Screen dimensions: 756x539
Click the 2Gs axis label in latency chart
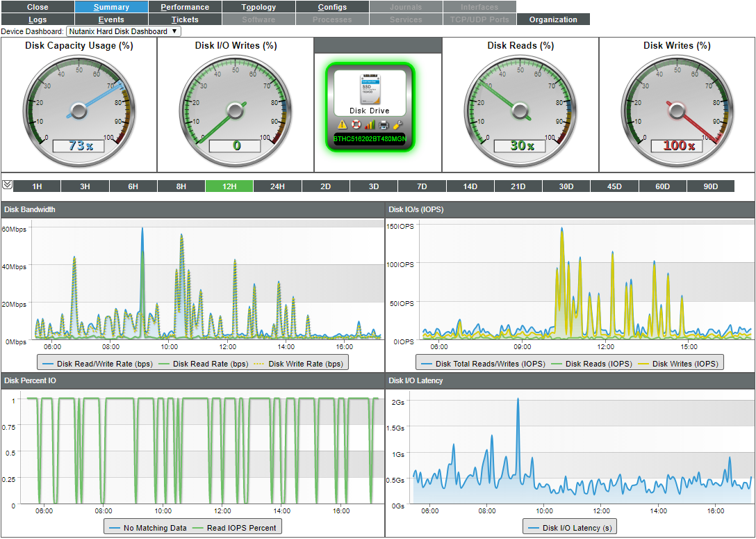pos(397,401)
